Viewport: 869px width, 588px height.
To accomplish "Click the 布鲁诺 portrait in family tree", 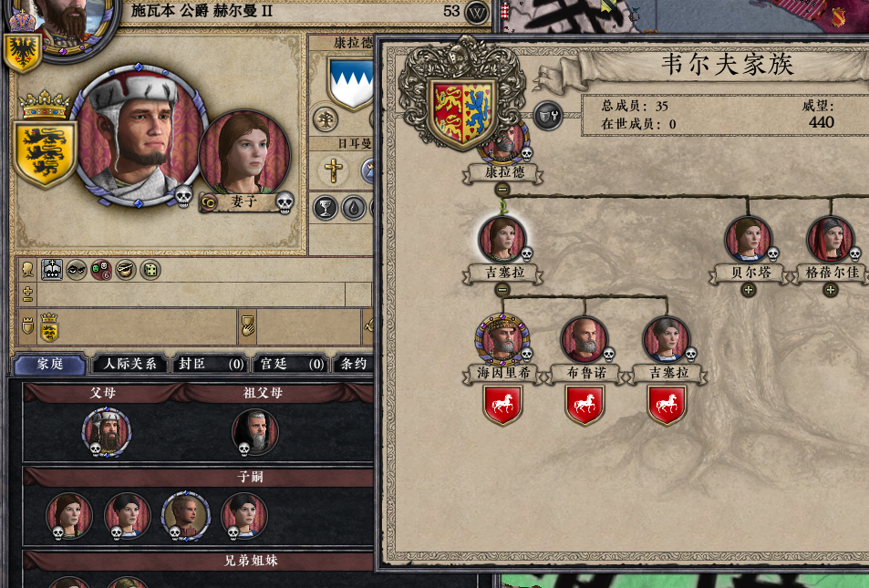I will pyautogui.click(x=585, y=340).
